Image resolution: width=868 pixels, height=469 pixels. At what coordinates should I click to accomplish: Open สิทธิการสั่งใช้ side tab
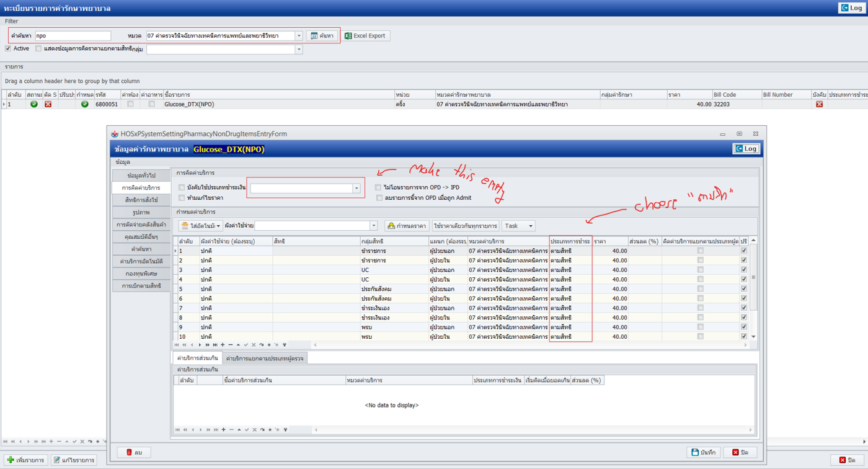tap(141, 200)
